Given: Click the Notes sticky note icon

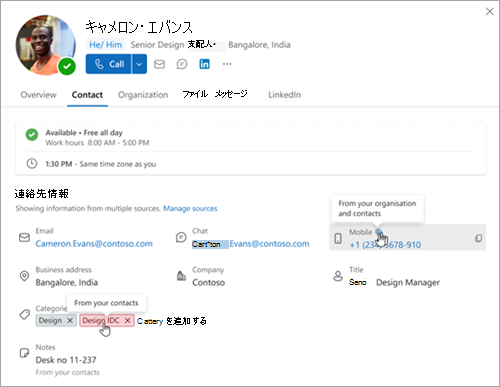Looking at the screenshot, I should (x=24, y=353).
